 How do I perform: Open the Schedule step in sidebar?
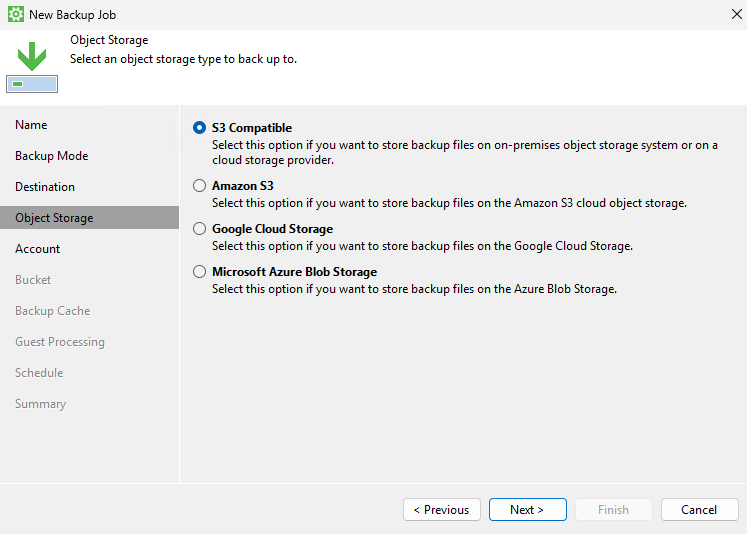[39, 373]
